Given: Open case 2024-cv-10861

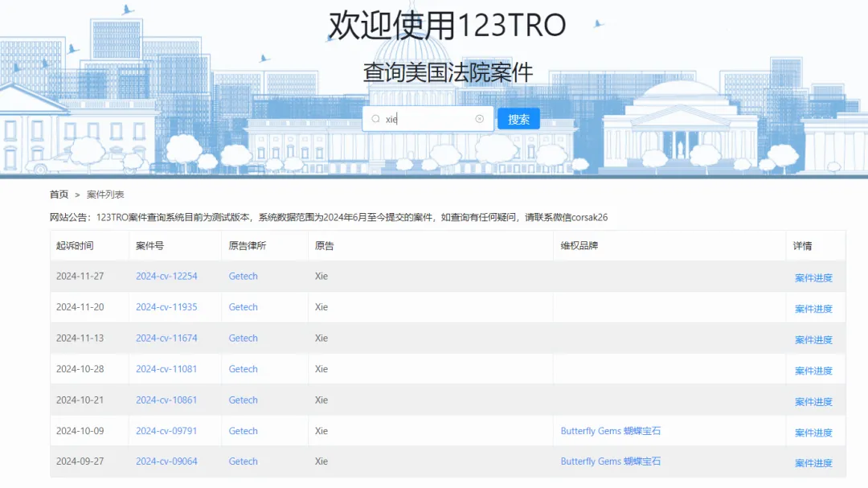Looking at the screenshot, I should point(166,400).
